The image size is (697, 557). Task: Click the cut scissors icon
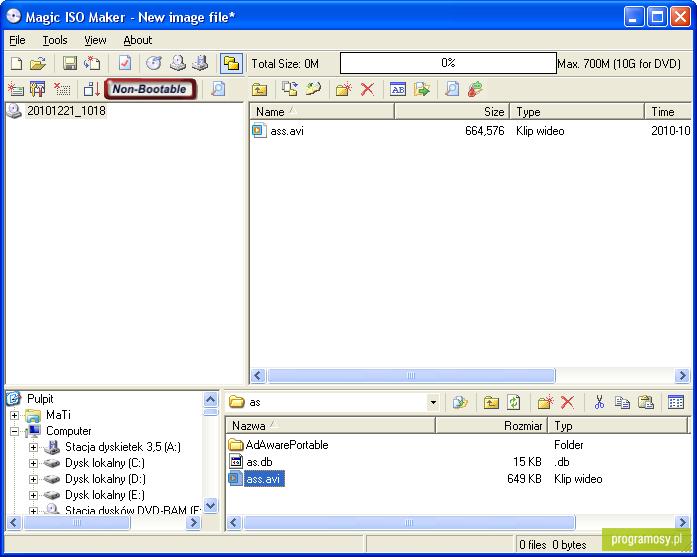[x=599, y=403]
